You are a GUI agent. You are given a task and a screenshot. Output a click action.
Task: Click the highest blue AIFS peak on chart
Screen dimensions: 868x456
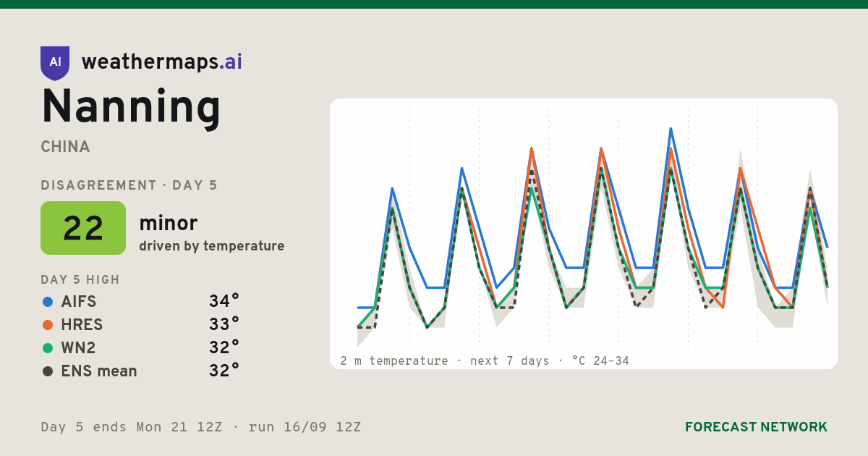point(671,129)
